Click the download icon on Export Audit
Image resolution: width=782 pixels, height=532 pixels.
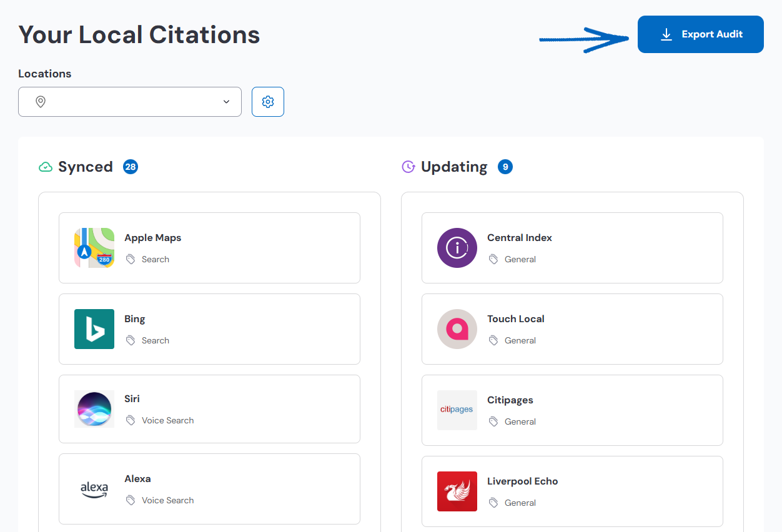tap(666, 34)
